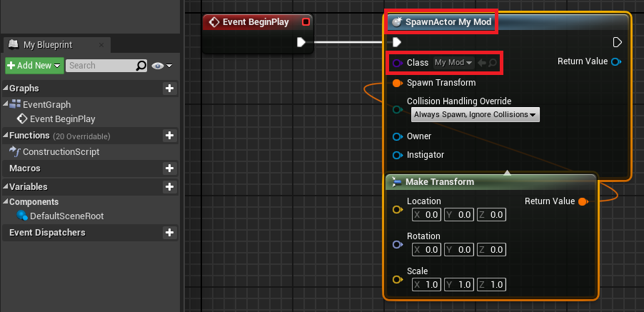
Task: Click the red delegate pin on BeginPlay
Action: pos(306,22)
